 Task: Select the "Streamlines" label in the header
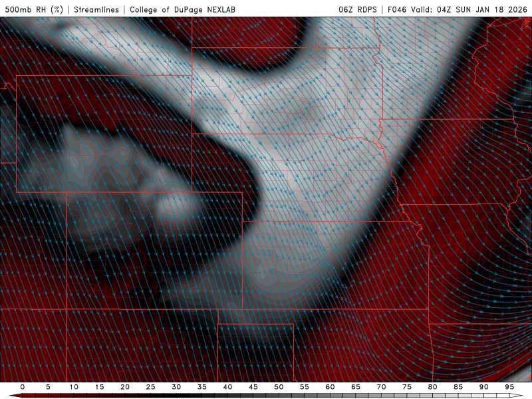(x=96, y=9)
